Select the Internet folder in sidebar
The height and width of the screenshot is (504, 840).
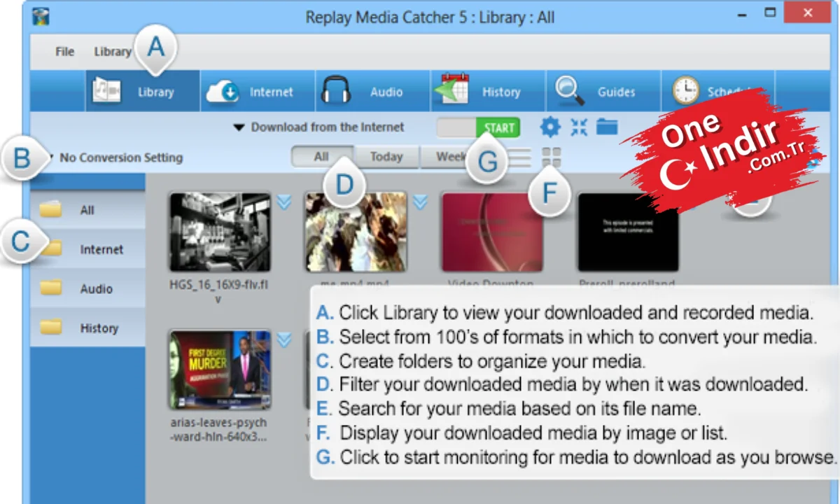[x=87, y=249]
